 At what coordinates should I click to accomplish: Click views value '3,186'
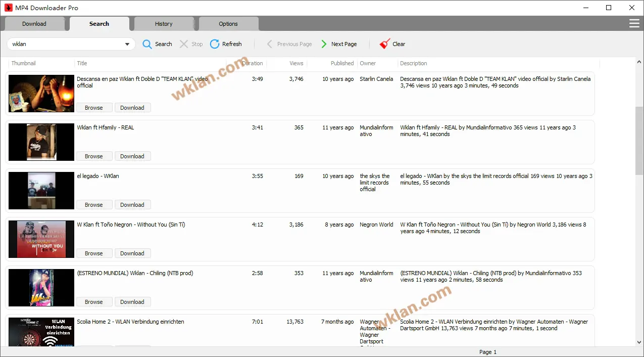[296, 225]
